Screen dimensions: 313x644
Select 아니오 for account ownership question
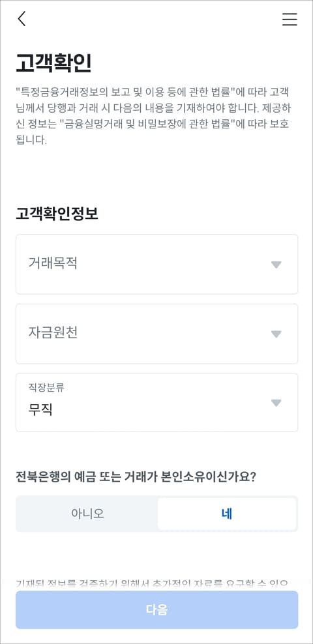coord(87,514)
